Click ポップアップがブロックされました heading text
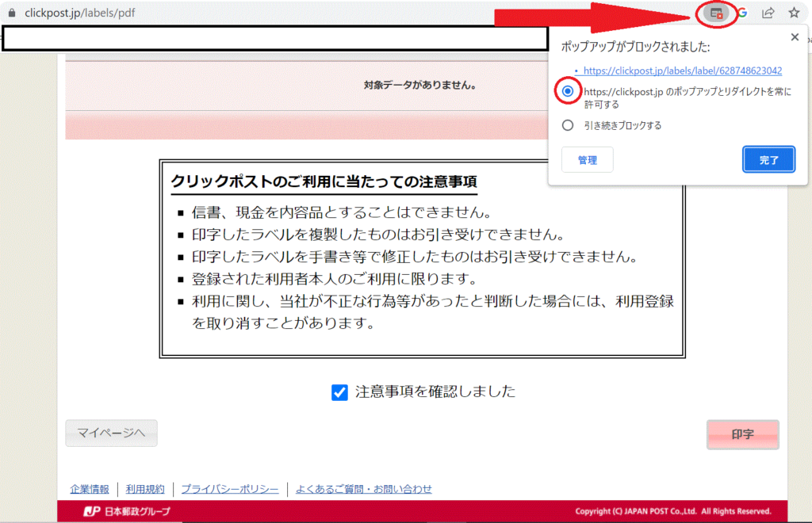This screenshot has height=523, width=812. [635, 47]
